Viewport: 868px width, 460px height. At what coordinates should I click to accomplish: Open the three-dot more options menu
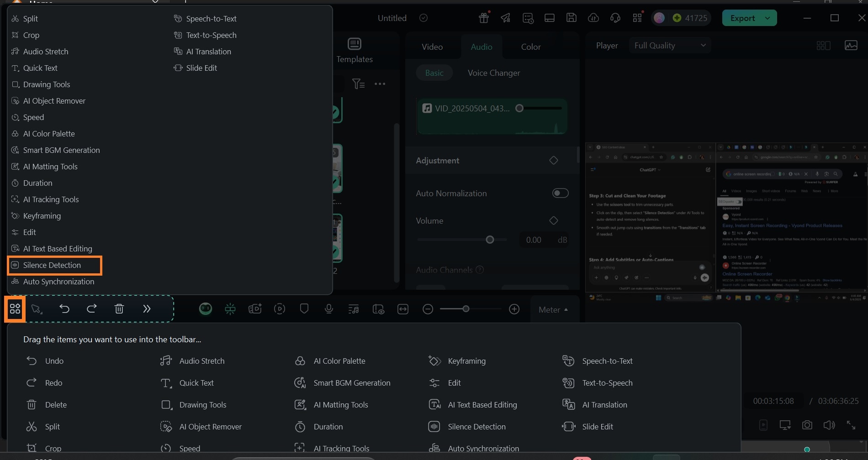tap(380, 84)
